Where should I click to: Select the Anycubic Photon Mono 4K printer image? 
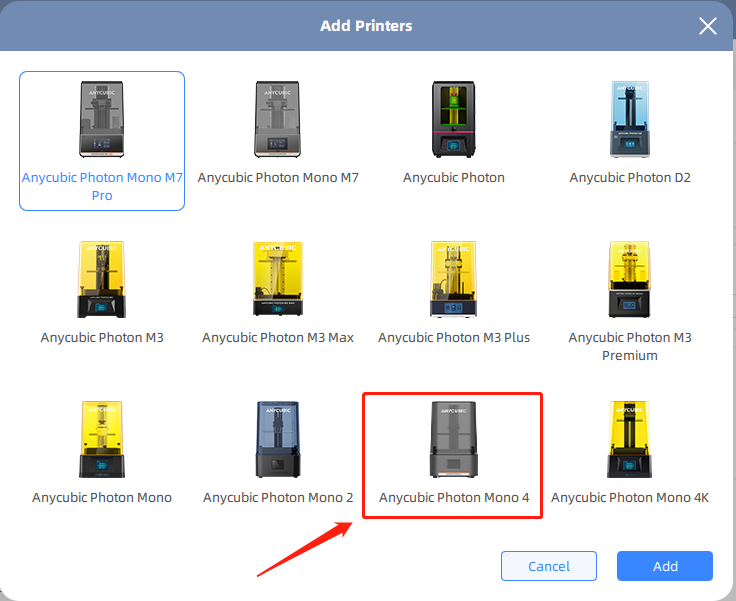point(630,439)
